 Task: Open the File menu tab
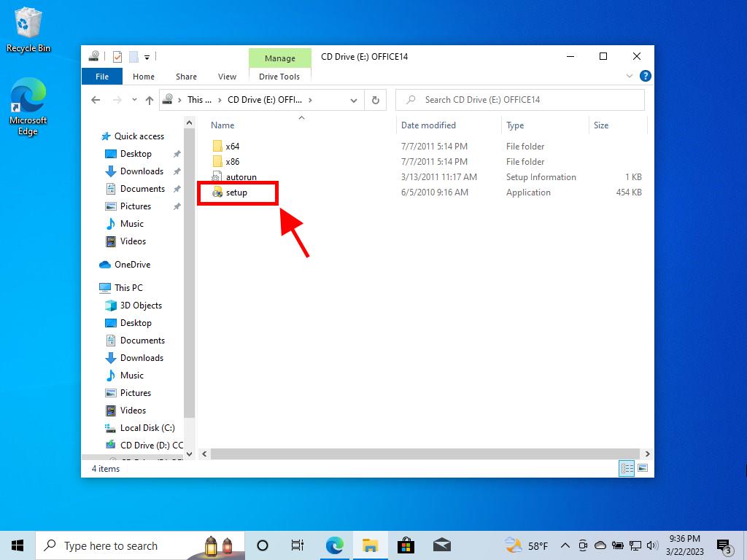102,77
